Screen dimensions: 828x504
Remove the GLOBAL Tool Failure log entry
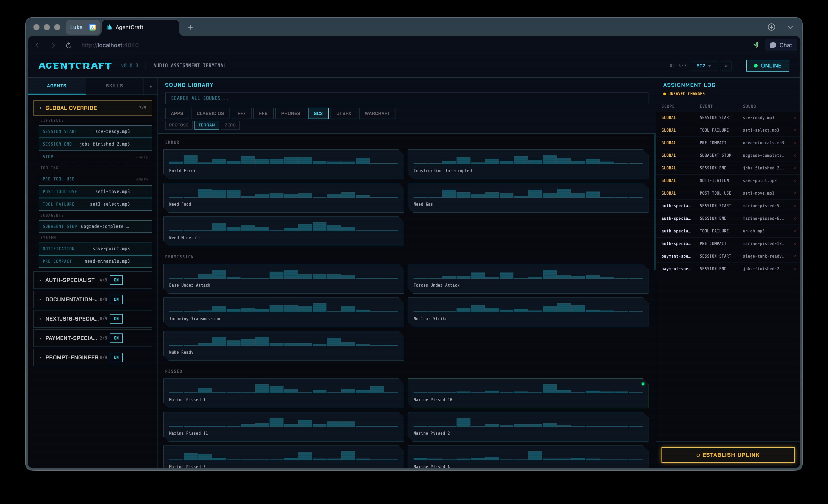795,130
